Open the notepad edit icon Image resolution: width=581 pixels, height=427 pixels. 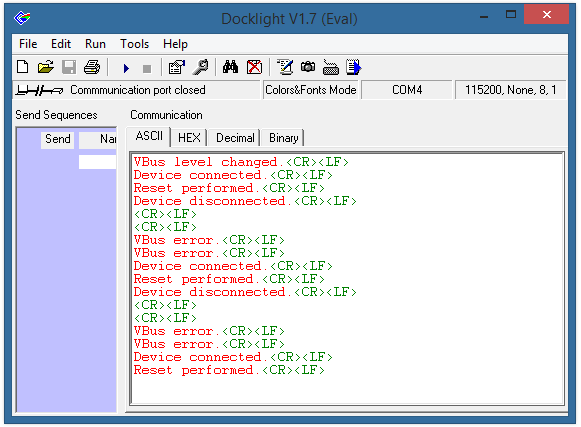click(285, 67)
